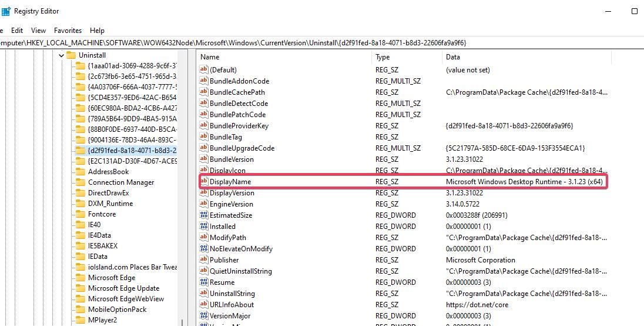644x326 pixels.
Task: Select the ModifyPath value name
Action: coord(228,238)
